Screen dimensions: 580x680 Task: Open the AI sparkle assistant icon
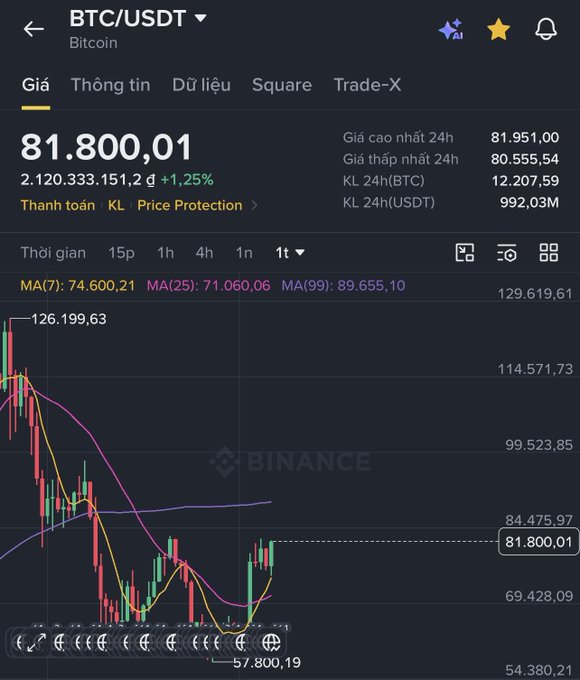tap(451, 29)
